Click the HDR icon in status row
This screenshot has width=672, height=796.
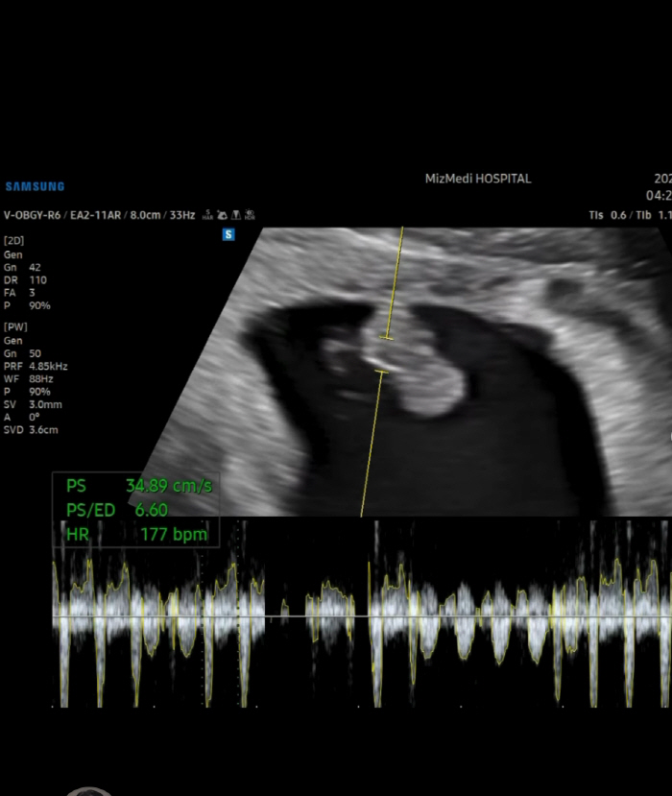pos(250,215)
